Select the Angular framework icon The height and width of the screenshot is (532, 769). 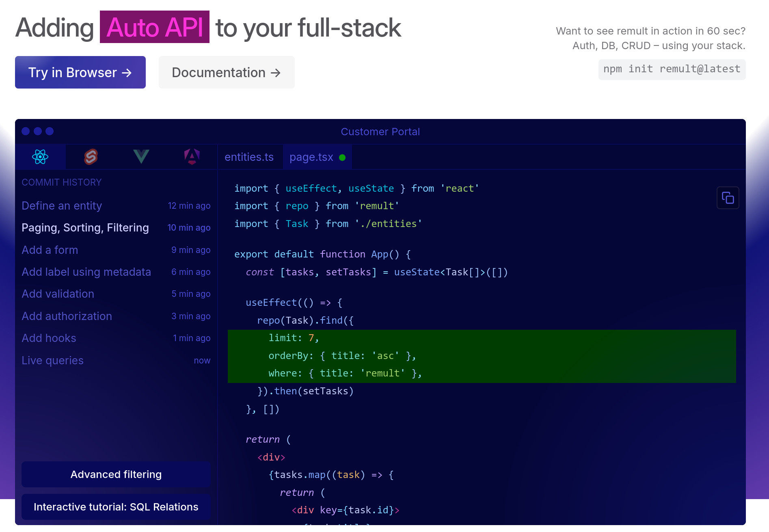pos(192,157)
